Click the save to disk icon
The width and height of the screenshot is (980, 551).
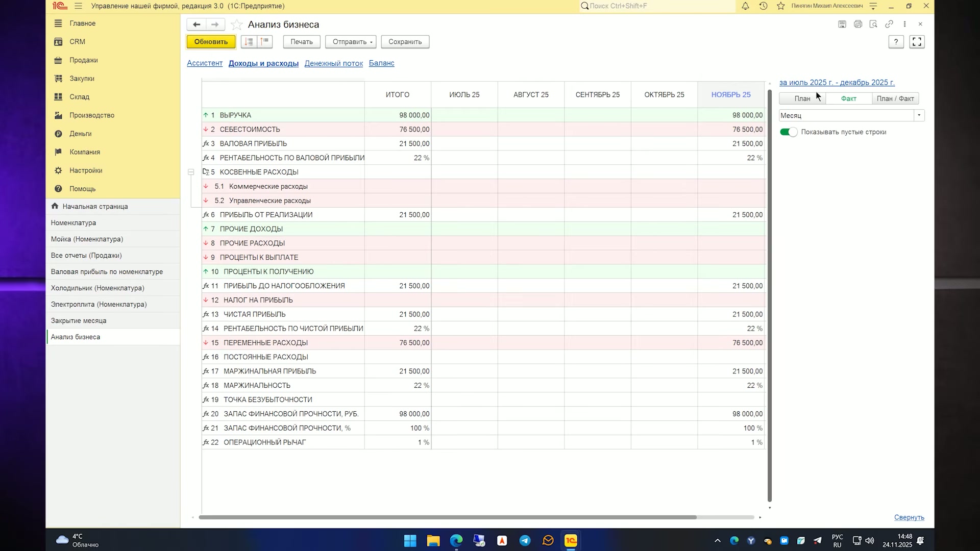842,24
